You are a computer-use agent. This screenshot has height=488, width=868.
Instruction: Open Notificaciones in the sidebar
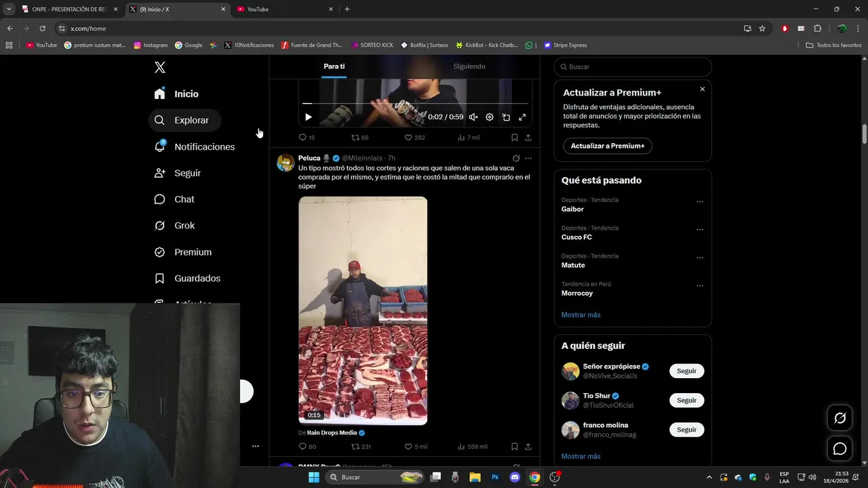195,146
